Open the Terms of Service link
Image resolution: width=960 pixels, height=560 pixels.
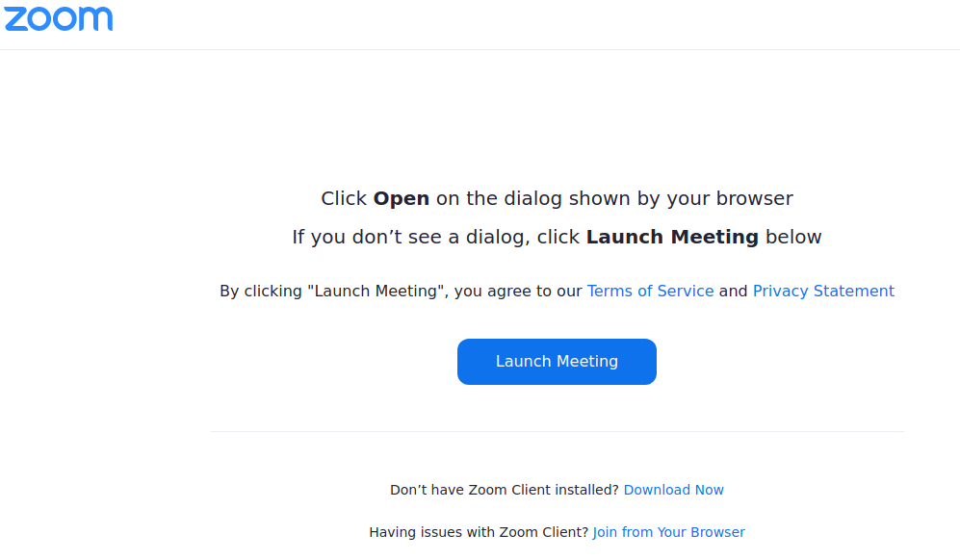tap(650, 292)
